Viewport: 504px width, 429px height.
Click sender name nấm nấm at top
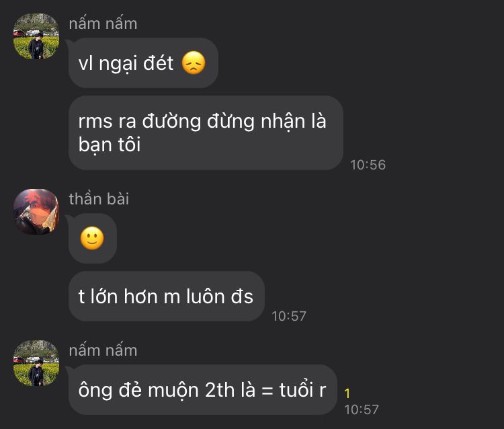[103, 24]
